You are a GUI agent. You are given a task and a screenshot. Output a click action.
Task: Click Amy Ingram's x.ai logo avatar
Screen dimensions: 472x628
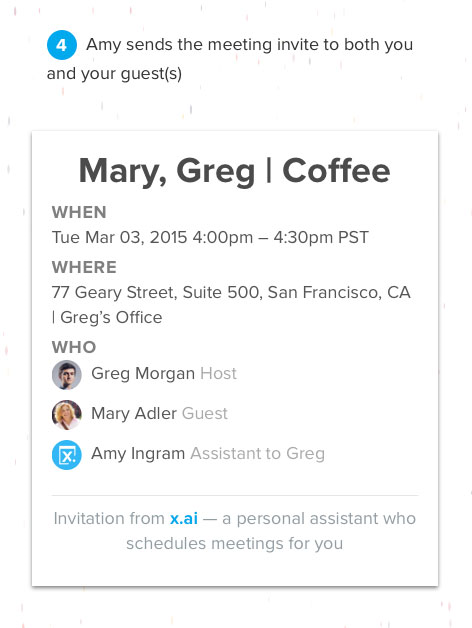pyautogui.click(x=67, y=455)
